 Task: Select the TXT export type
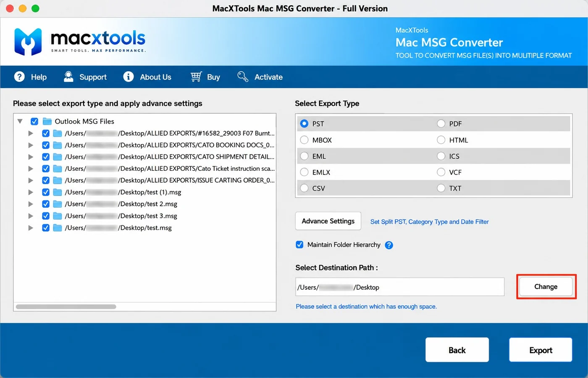[x=441, y=188]
